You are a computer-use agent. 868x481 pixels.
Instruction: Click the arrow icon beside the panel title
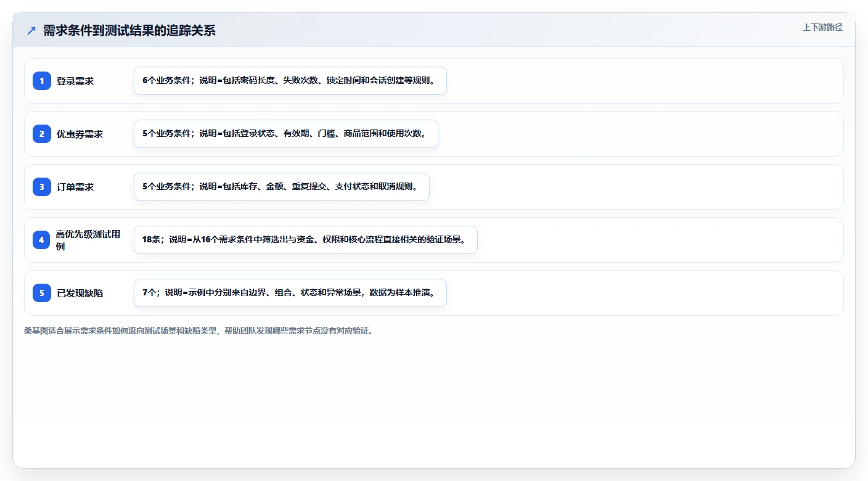(x=31, y=30)
